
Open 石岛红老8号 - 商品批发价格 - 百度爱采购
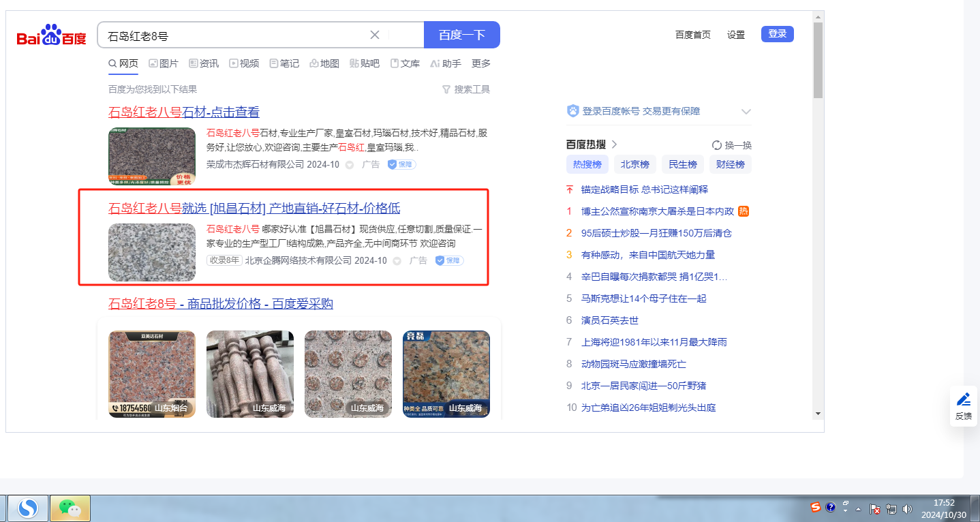pos(221,303)
